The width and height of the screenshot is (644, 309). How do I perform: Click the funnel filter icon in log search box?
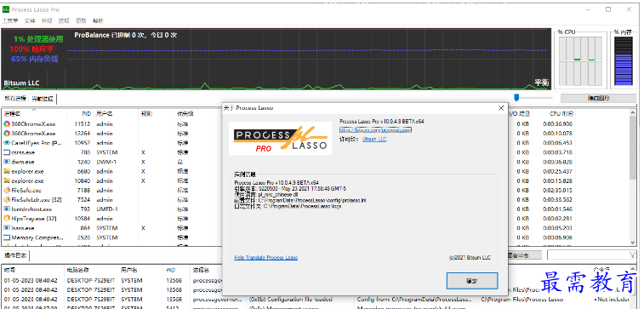[632, 255]
